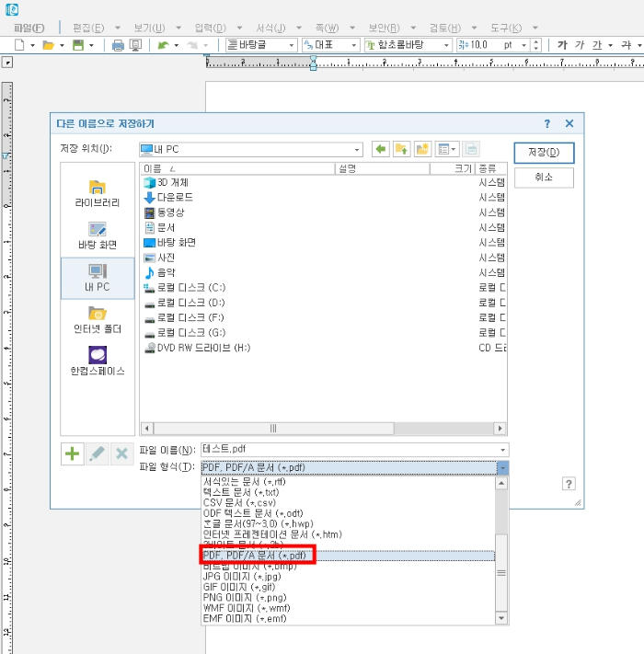This screenshot has height=654, width=644.
Task: Open the 파일 이름 history dropdown arrow
Action: click(502, 450)
